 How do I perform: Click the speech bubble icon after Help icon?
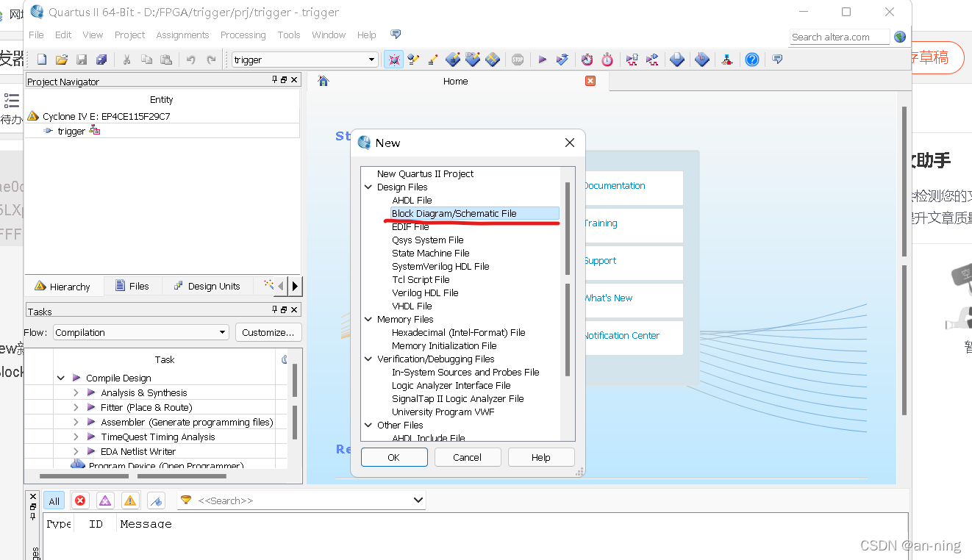click(x=777, y=59)
